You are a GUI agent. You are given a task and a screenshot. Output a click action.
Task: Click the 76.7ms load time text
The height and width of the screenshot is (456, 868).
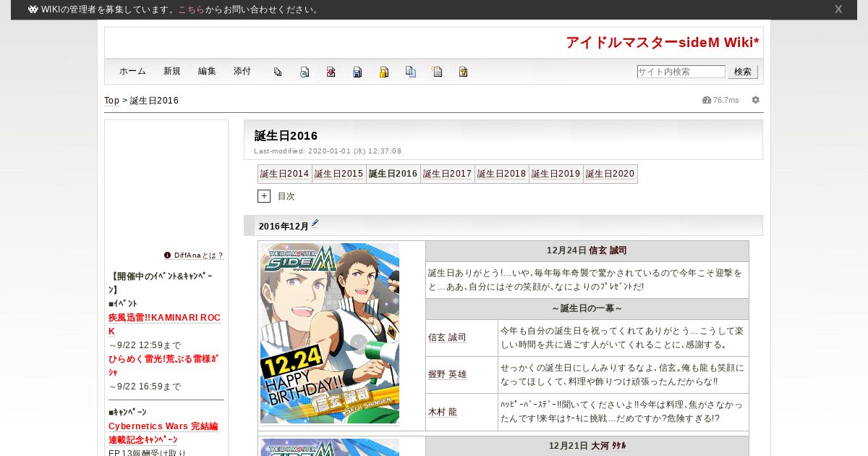click(x=726, y=100)
